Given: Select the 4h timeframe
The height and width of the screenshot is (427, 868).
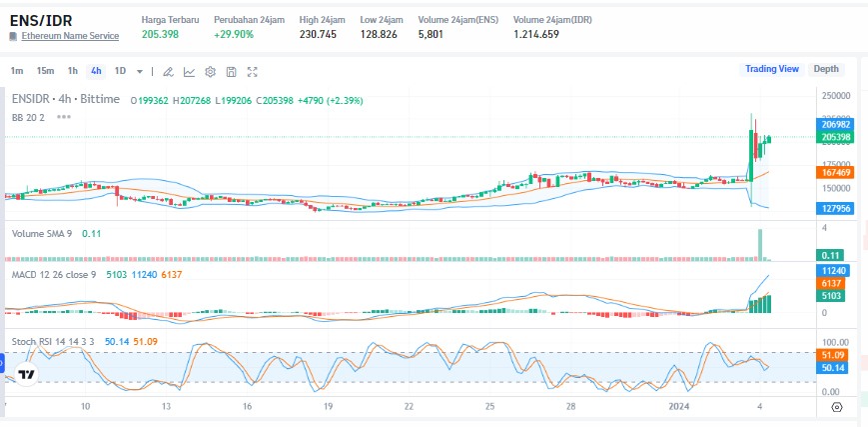Looking at the screenshot, I should [96, 71].
